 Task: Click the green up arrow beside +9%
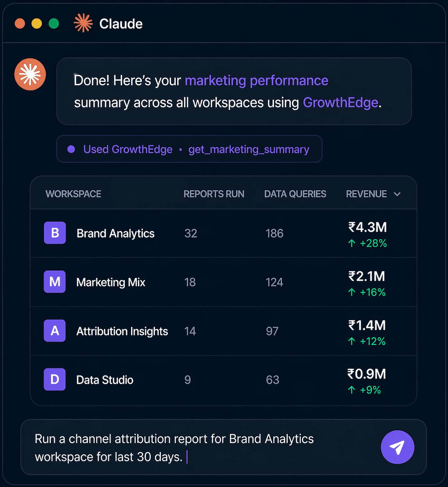point(352,390)
